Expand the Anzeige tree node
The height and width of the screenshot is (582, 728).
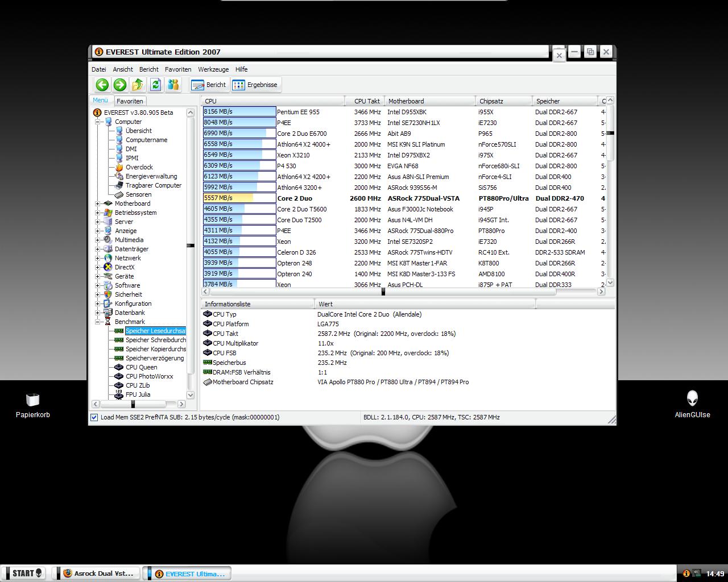point(98,231)
